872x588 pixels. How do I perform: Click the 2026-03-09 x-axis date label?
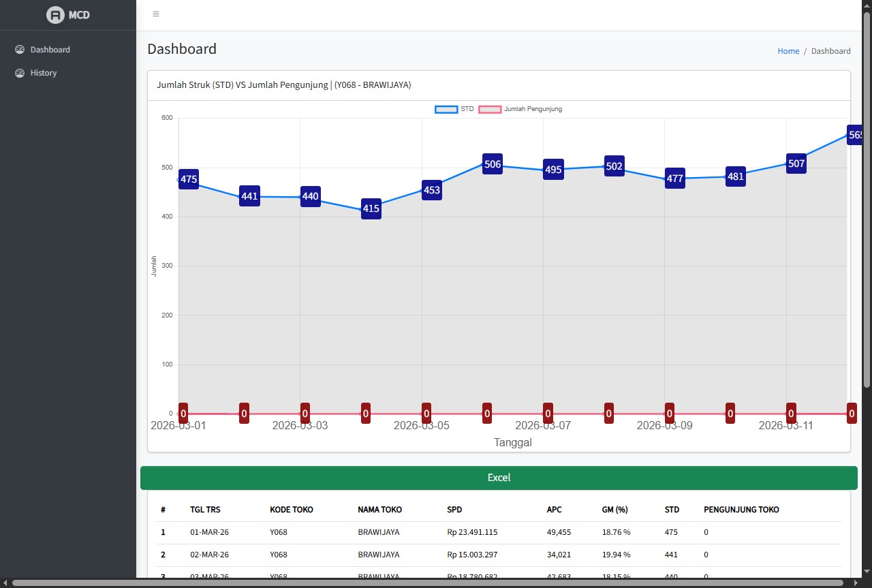(664, 426)
